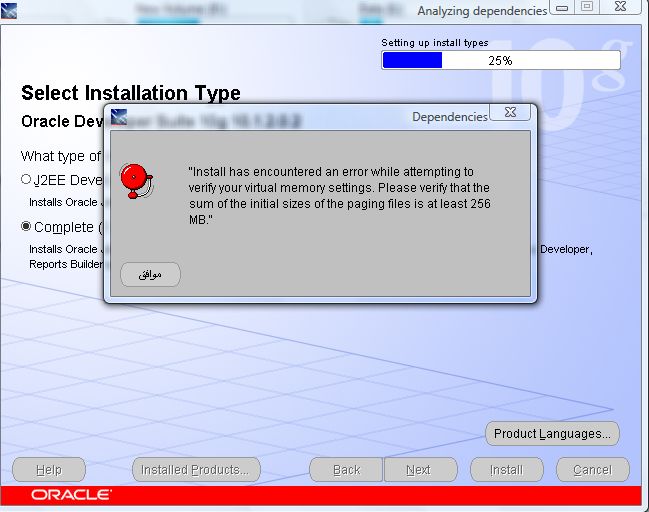Click the installer window icon in top-left corner
649x512 pixels.
(x=9, y=10)
